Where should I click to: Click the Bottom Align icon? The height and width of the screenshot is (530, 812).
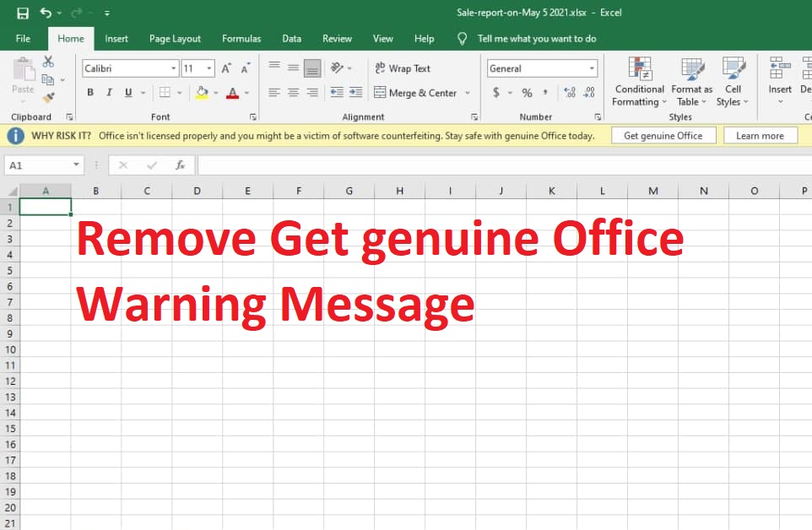(312, 68)
